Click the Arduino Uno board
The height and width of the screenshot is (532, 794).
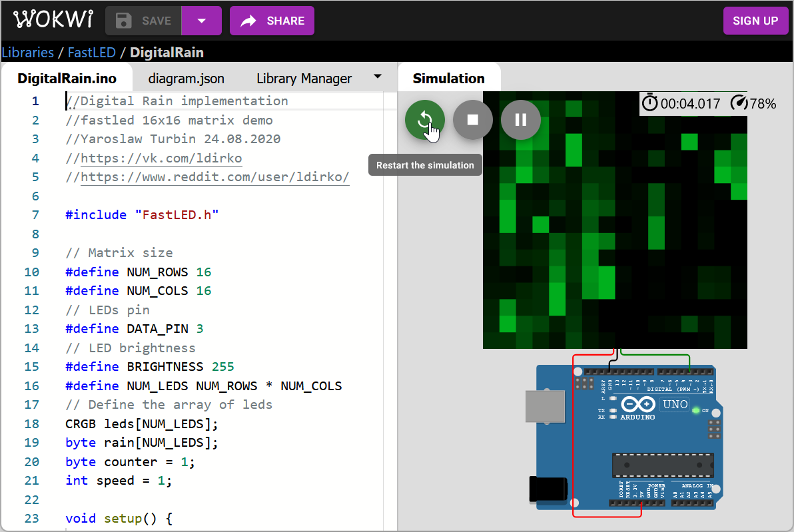click(626, 439)
